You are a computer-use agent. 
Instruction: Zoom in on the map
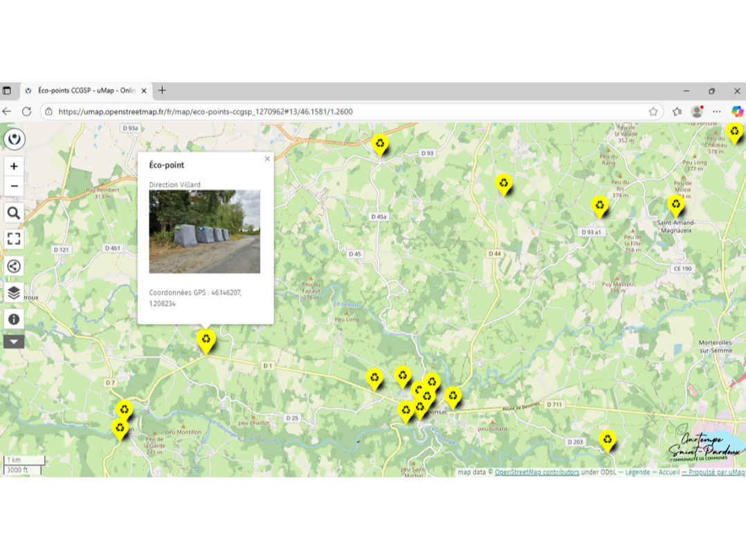tap(14, 167)
